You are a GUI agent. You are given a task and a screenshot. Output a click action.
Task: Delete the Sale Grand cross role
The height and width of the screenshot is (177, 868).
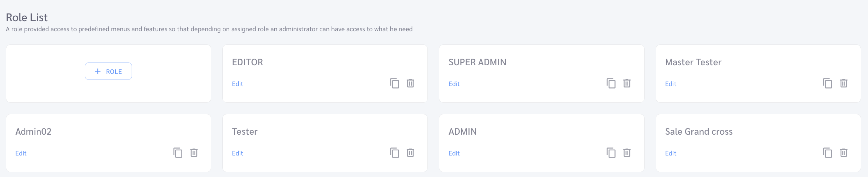coord(844,153)
